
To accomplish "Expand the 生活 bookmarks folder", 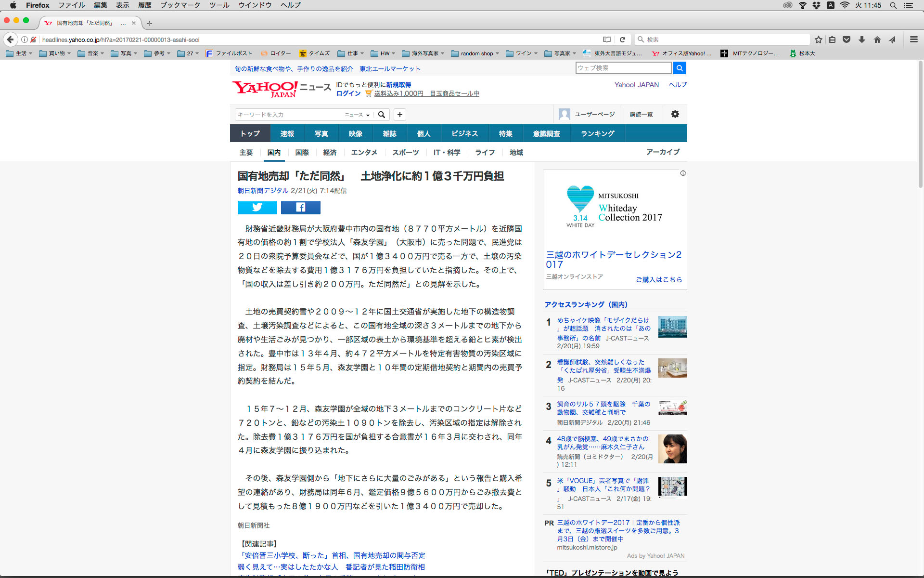I will 19,53.
